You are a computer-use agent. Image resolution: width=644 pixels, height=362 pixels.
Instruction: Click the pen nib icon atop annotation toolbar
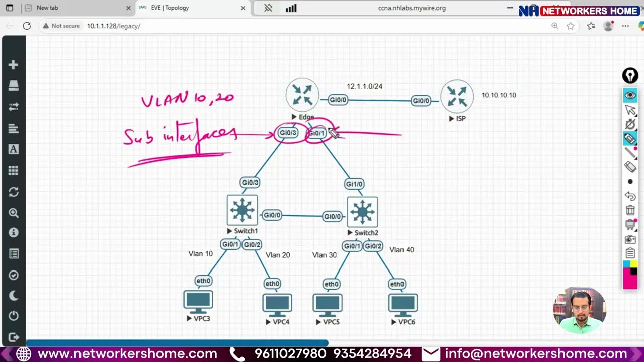[x=630, y=76]
